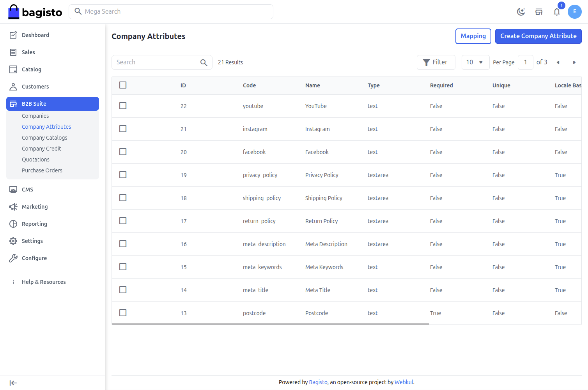Open Companies submenu item
This screenshot has height=390, width=588.
click(x=35, y=116)
